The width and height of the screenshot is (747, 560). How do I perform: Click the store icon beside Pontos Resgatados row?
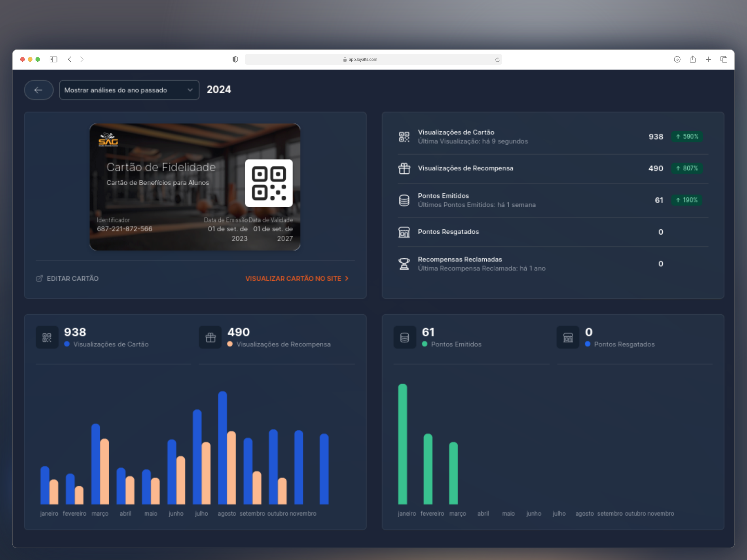[x=404, y=232]
